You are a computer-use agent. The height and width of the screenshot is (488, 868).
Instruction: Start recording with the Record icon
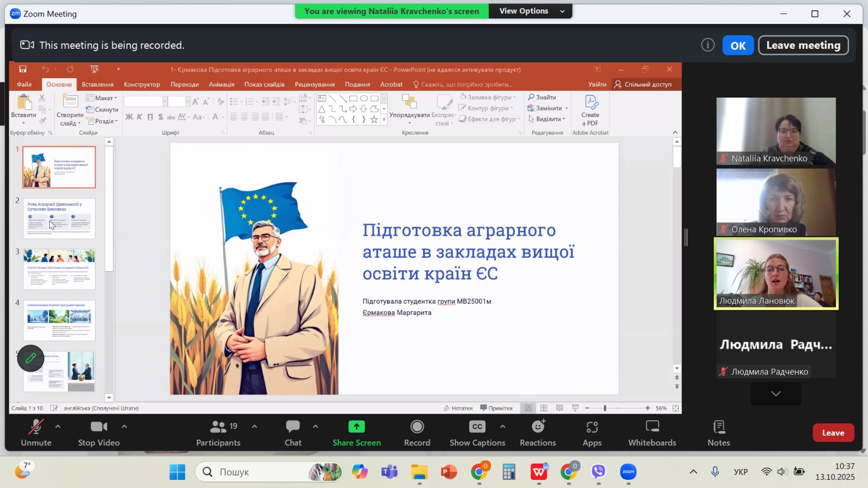[417, 427]
